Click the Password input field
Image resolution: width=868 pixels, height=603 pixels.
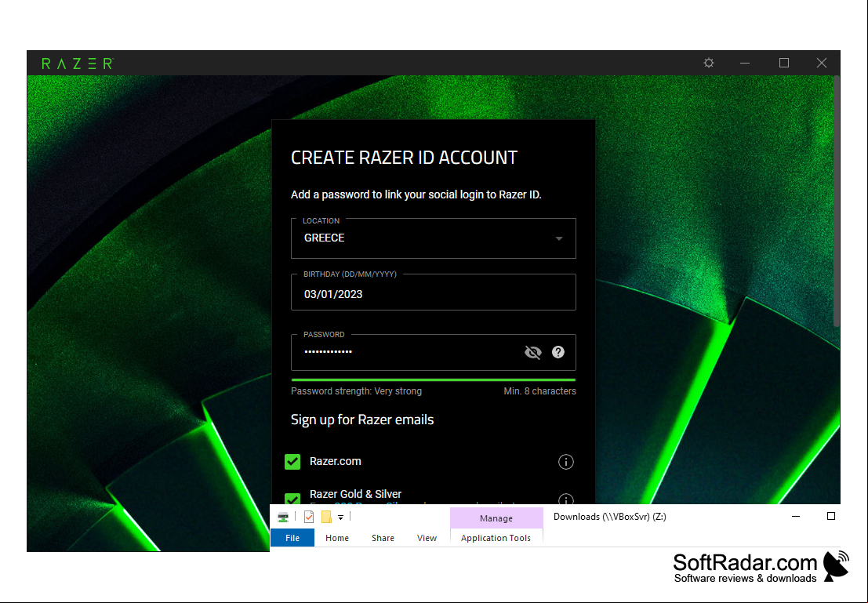434,352
